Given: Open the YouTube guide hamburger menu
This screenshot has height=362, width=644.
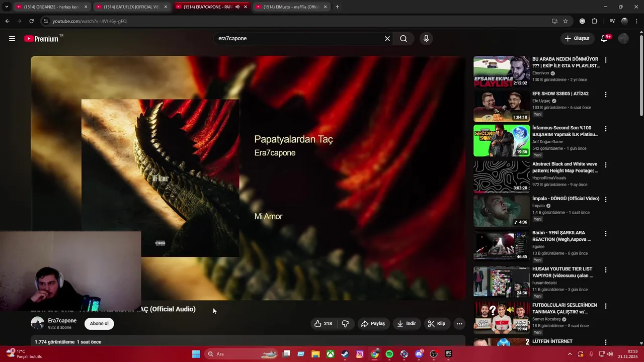Looking at the screenshot, I should point(12,39).
